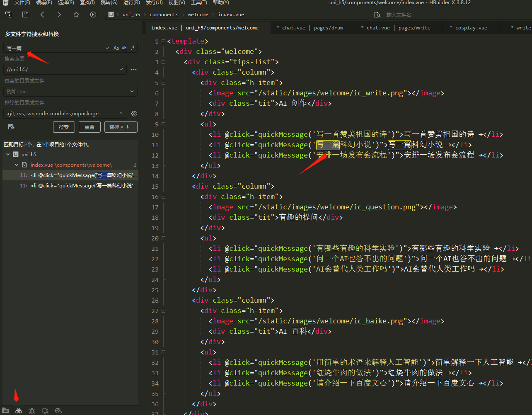
Task: Click components in the breadcrumb path
Action: pos(164,15)
